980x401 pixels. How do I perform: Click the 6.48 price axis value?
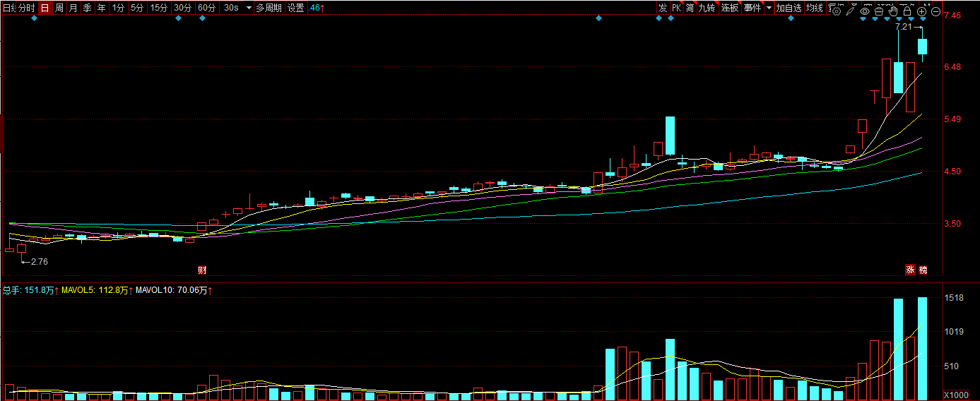[x=953, y=67]
